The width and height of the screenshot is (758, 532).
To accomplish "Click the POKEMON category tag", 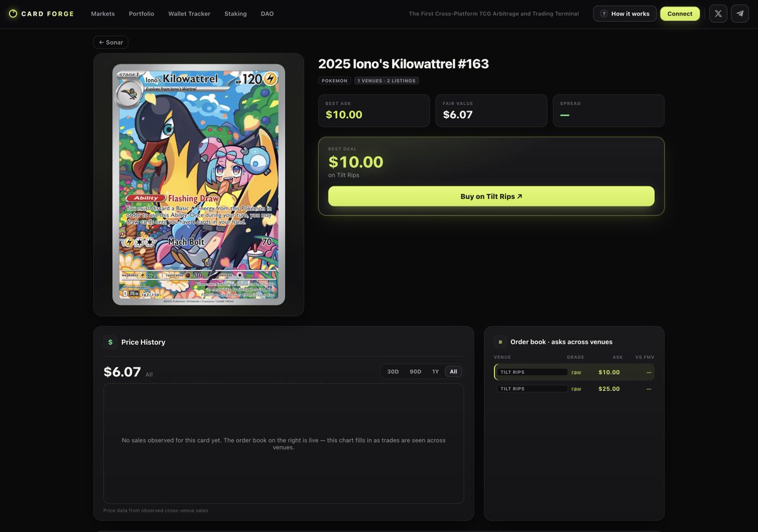I will pyautogui.click(x=335, y=80).
